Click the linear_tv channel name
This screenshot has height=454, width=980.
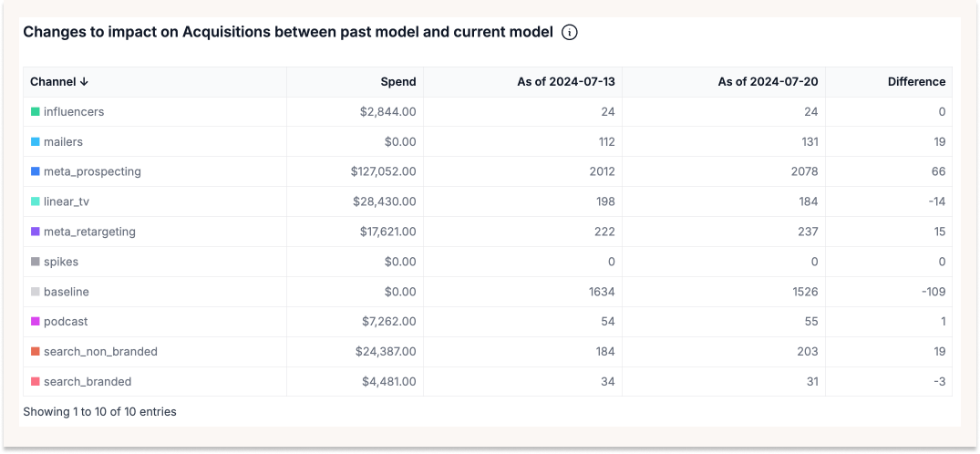pos(67,201)
